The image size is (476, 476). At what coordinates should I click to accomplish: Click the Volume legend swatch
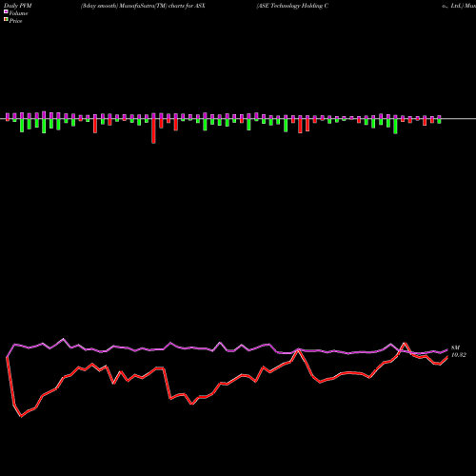tap(6, 12)
